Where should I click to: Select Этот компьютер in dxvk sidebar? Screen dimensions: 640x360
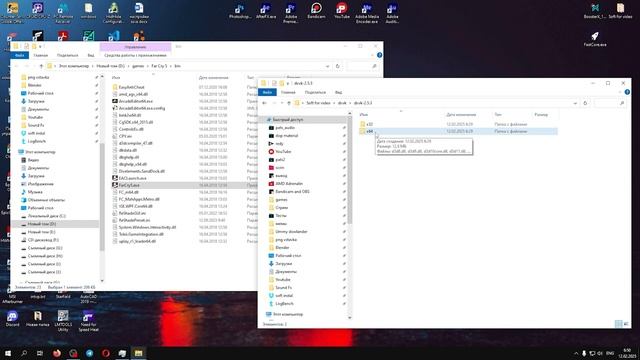284,314
